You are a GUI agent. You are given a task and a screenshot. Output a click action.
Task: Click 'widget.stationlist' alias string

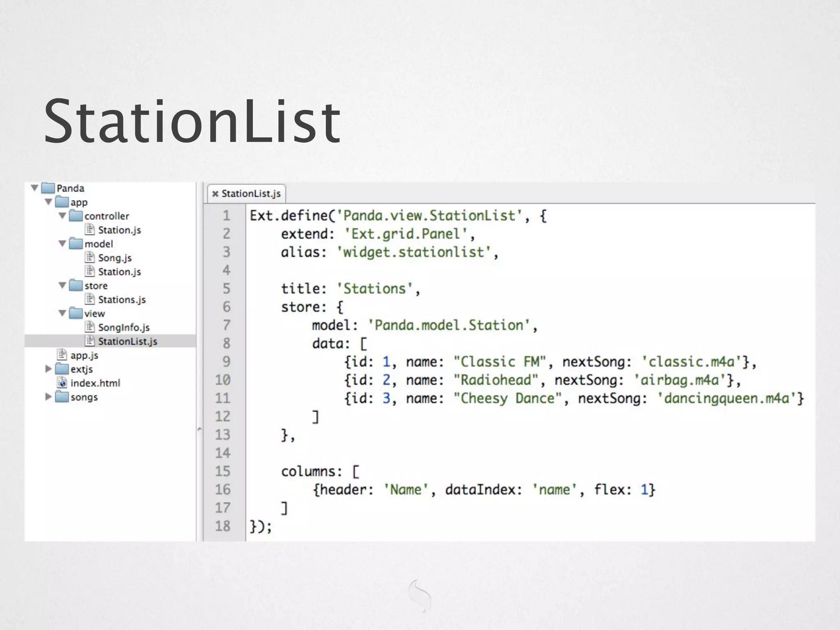413,252
